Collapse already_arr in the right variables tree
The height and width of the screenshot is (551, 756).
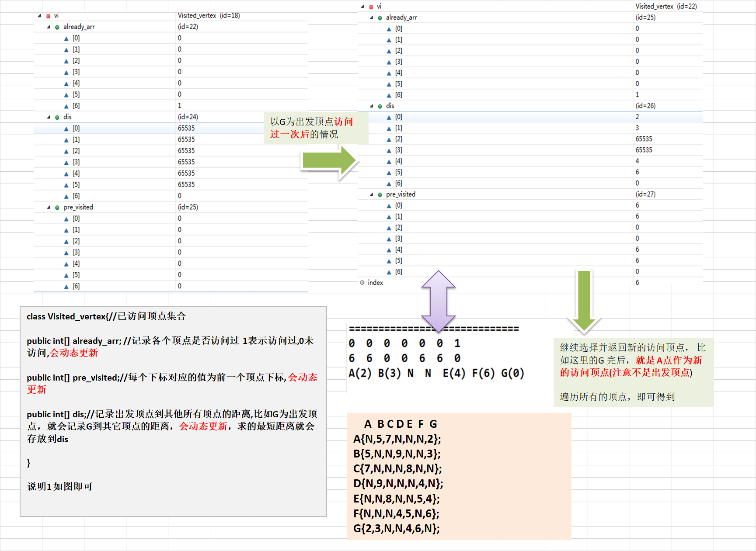coord(372,18)
